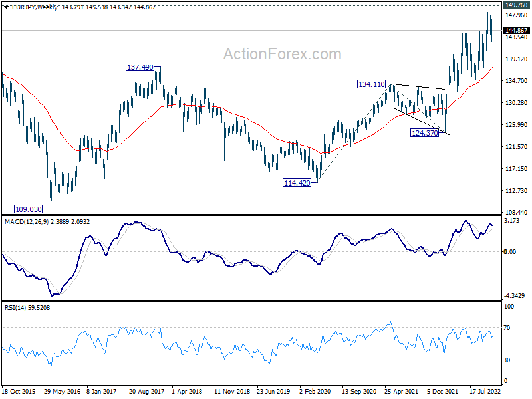Select the 137.490 price label
This screenshot has width=532, height=399.
click(140, 67)
